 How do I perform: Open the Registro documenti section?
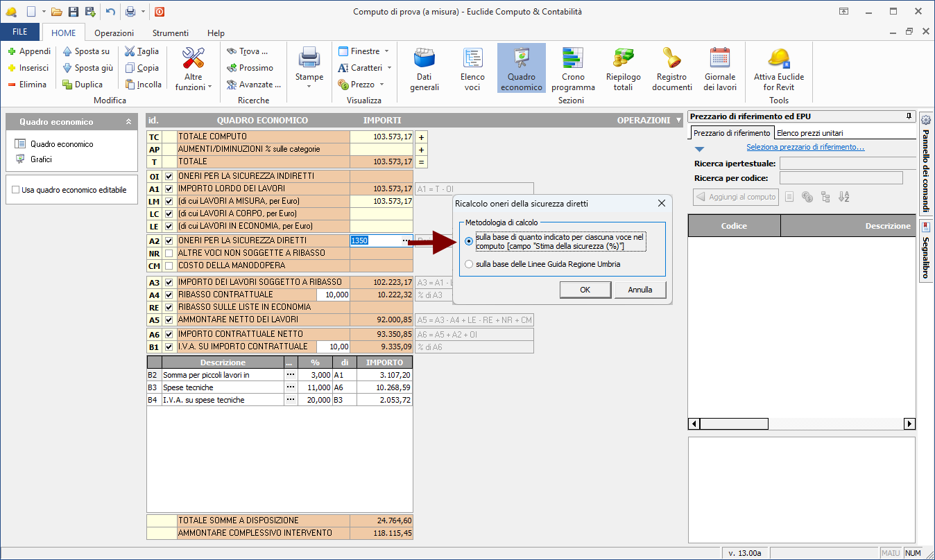[671, 69]
